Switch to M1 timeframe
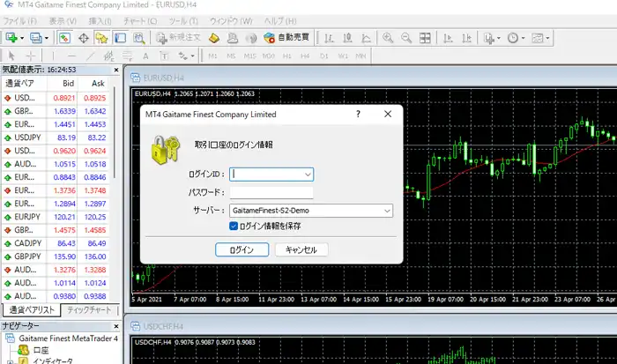The image size is (617, 364). point(212,56)
